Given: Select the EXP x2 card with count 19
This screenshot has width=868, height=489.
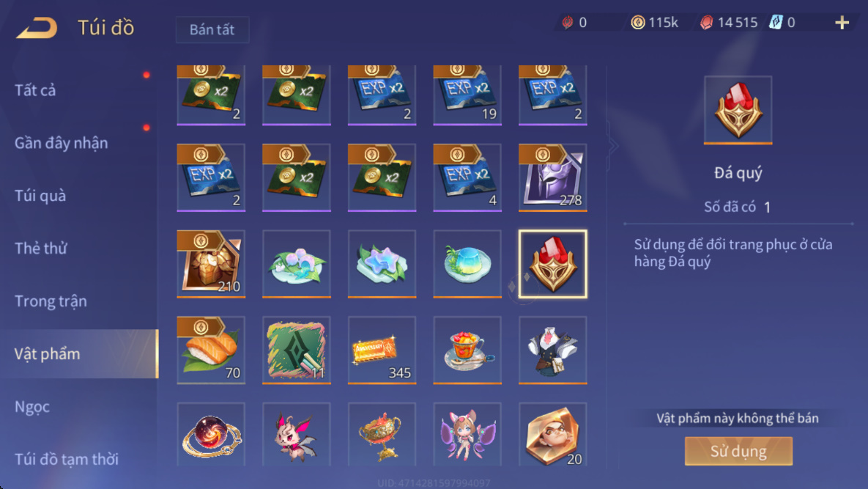Looking at the screenshot, I should (x=467, y=95).
